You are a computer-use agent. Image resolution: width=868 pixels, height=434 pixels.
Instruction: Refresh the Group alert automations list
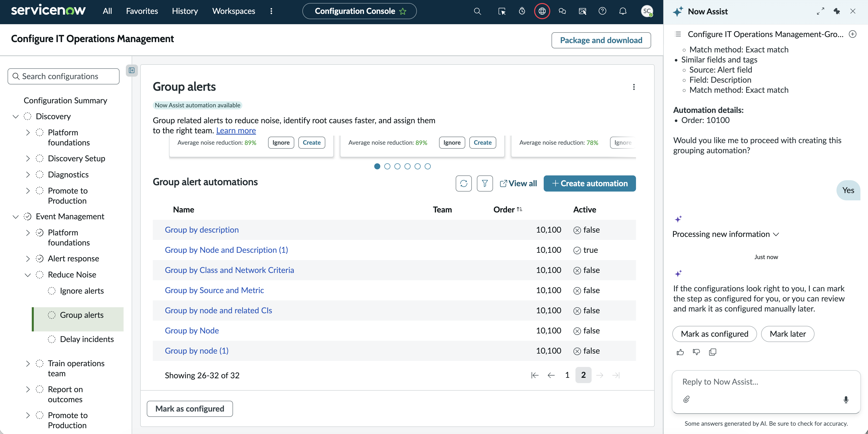pos(464,183)
